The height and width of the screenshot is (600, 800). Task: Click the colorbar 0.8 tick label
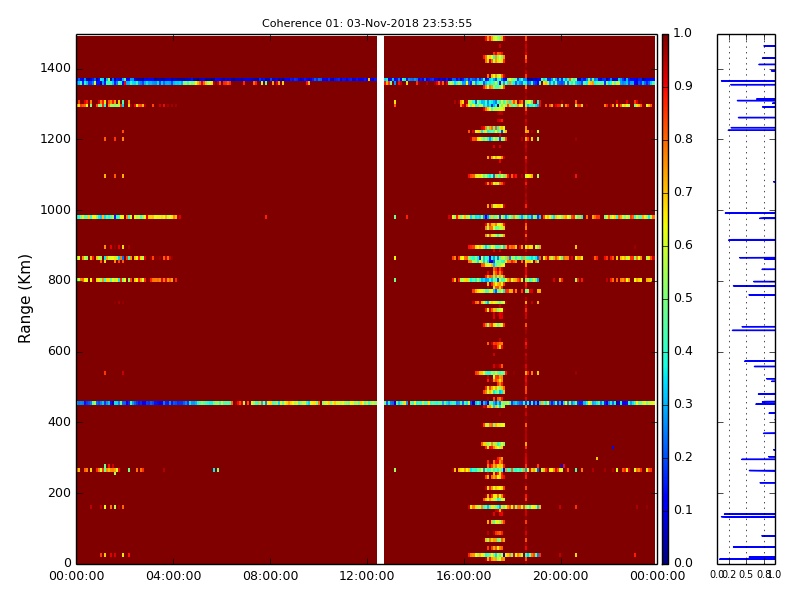[x=683, y=139]
